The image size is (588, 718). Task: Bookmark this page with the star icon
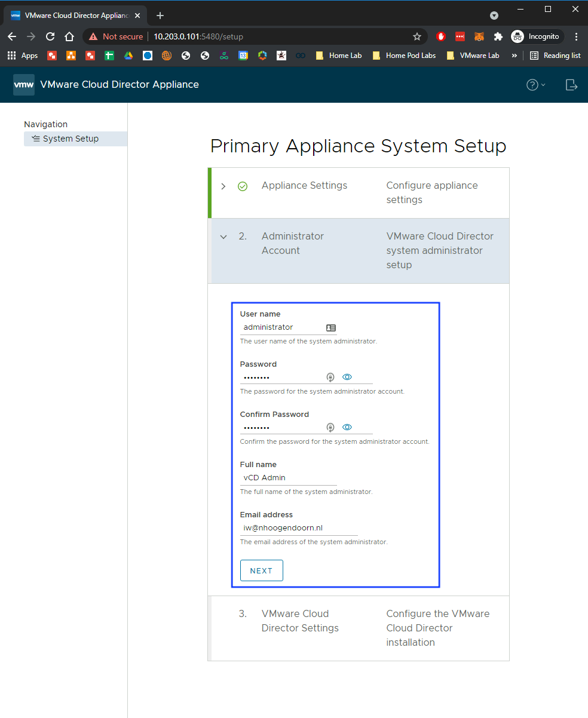pos(417,36)
